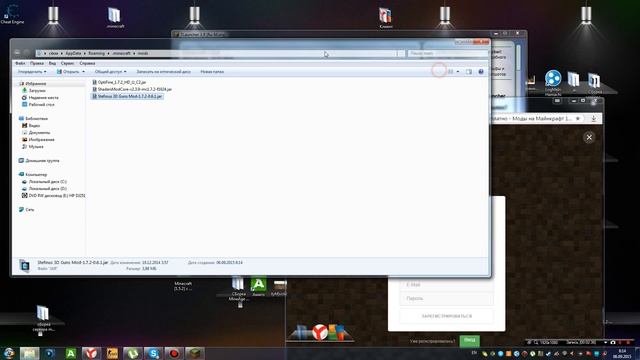
Task: Bookmark page with star in browser
Action: coord(578,118)
